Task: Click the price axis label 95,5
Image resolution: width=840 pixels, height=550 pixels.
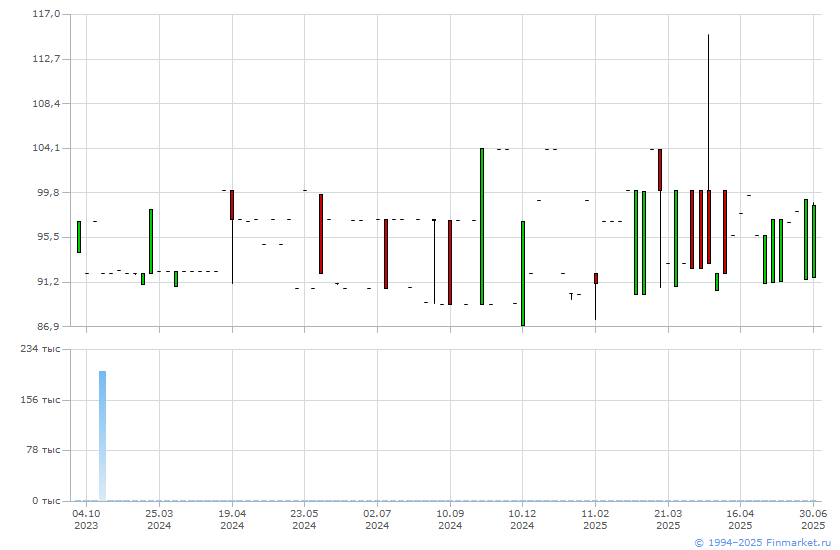Action: tap(48, 237)
